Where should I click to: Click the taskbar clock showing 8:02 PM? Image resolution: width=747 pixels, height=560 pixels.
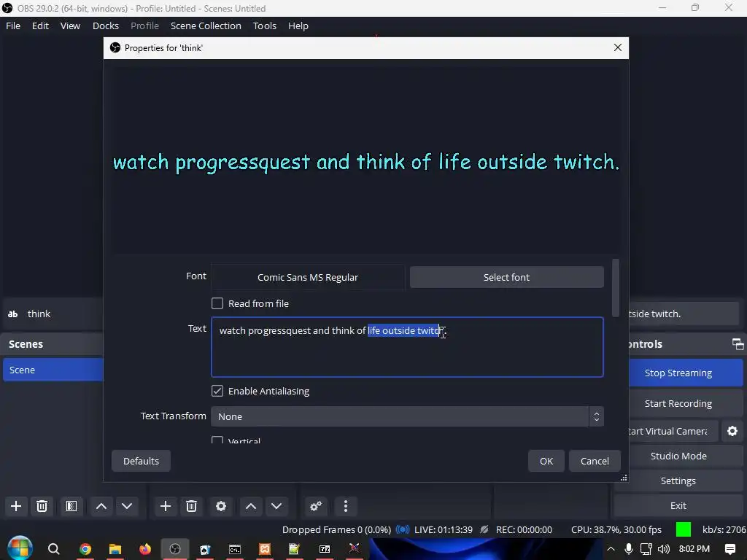(x=694, y=549)
